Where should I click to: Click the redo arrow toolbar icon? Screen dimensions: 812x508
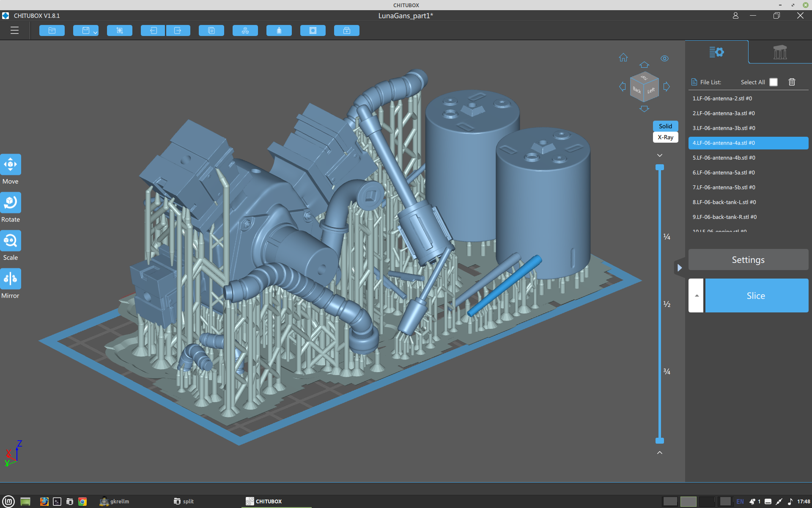[178, 30]
